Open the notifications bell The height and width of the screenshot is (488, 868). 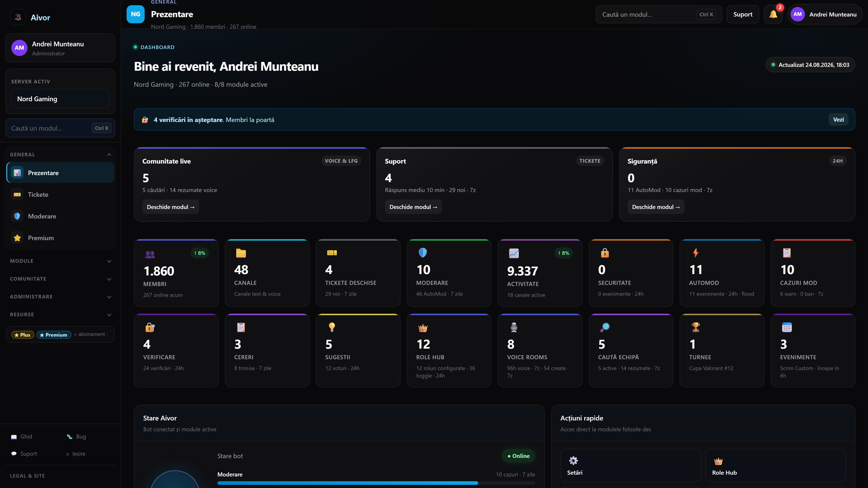pos(773,14)
